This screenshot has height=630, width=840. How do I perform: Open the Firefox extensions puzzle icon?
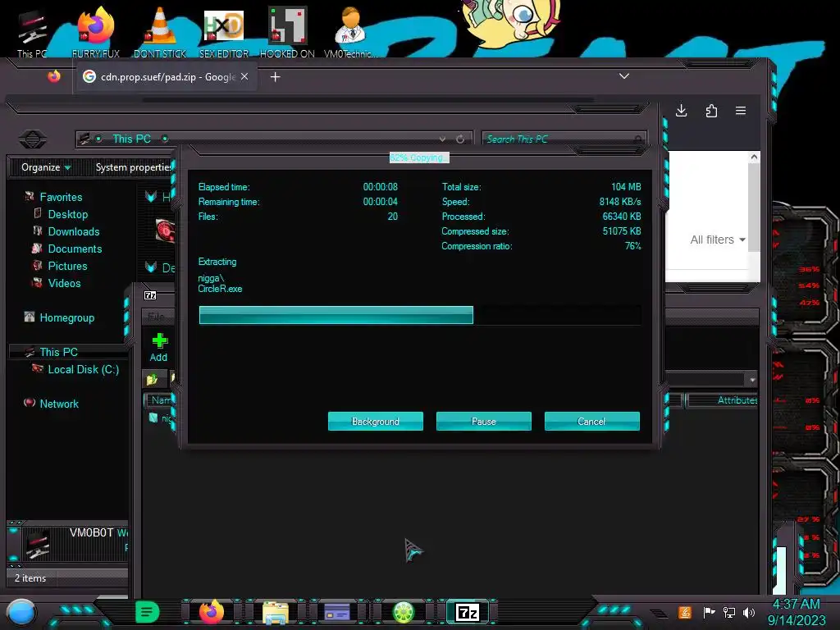tap(711, 111)
